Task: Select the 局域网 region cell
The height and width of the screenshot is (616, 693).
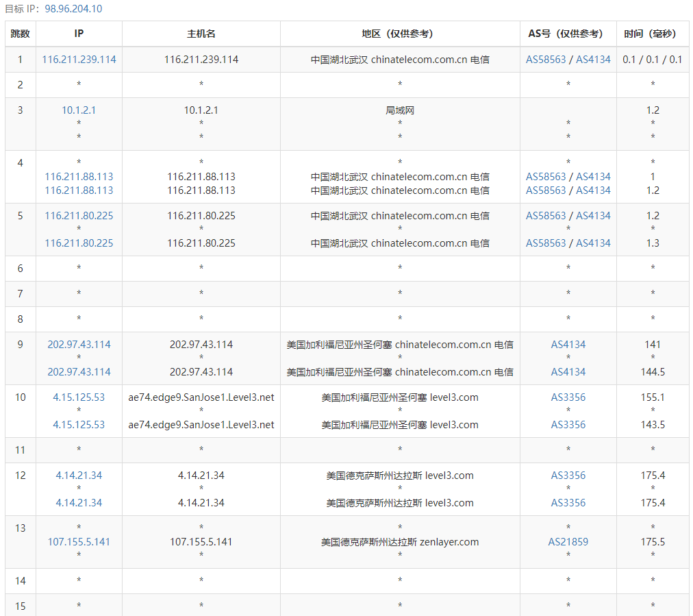Action: pos(400,110)
